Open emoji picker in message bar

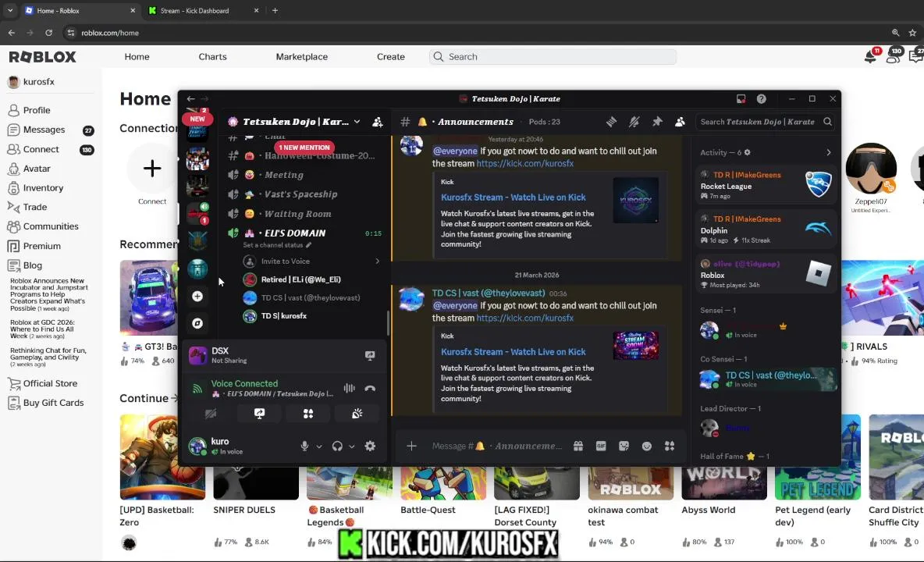coord(647,446)
